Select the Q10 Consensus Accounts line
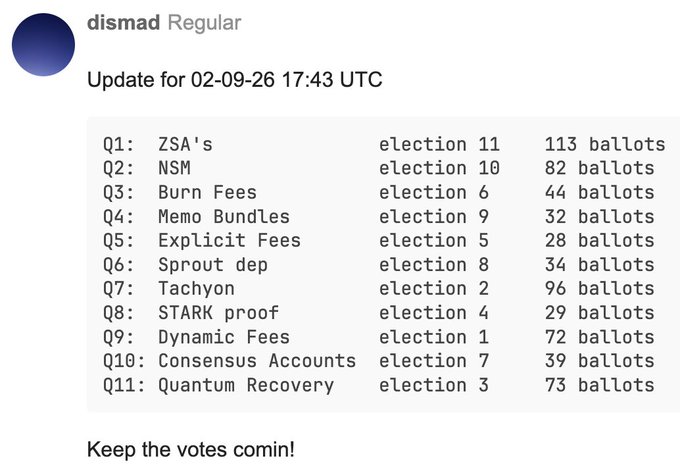This screenshot has height=475, width=680. coord(229,361)
